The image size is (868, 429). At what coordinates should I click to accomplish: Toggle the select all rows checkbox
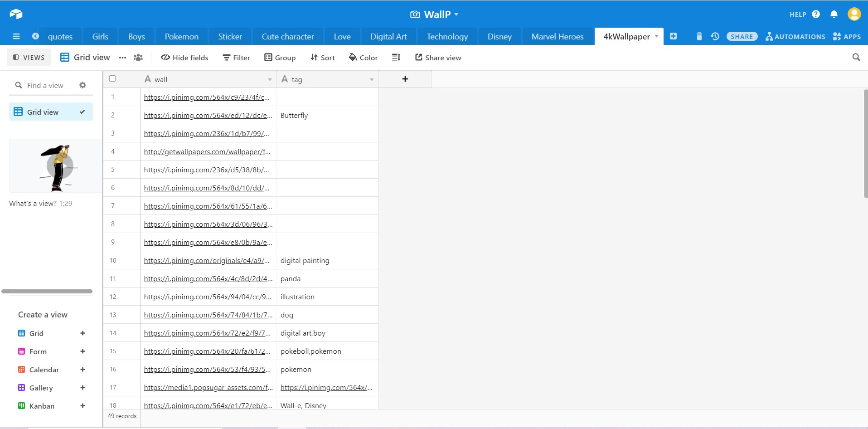(x=112, y=79)
